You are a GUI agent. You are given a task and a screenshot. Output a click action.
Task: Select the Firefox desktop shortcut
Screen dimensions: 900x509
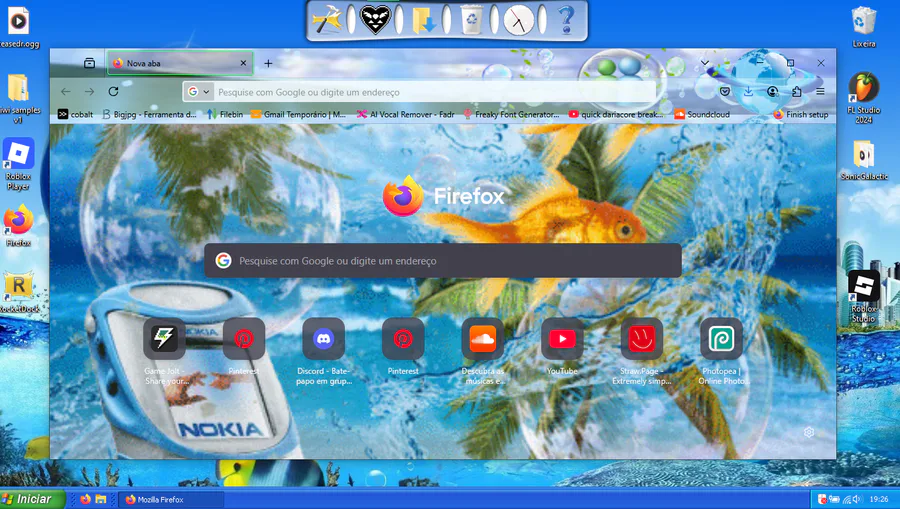(18, 226)
